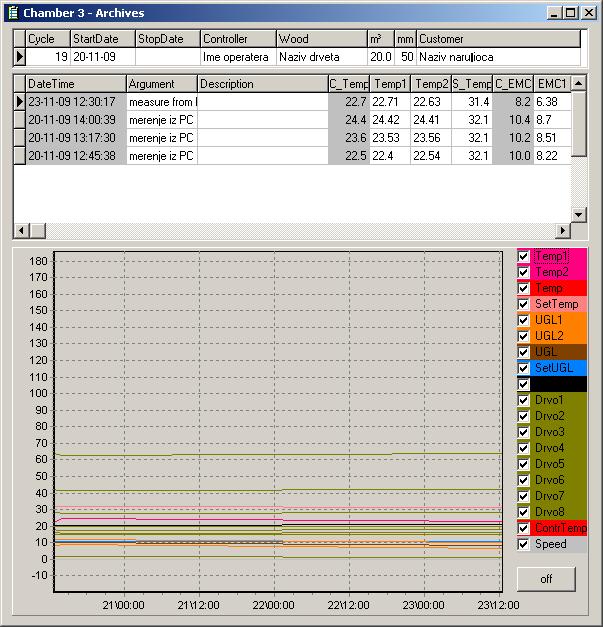The height and width of the screenshot is (627, 603).
Task: Toggle the Drvo6 checkbox
Action: (x=523, y=480)
